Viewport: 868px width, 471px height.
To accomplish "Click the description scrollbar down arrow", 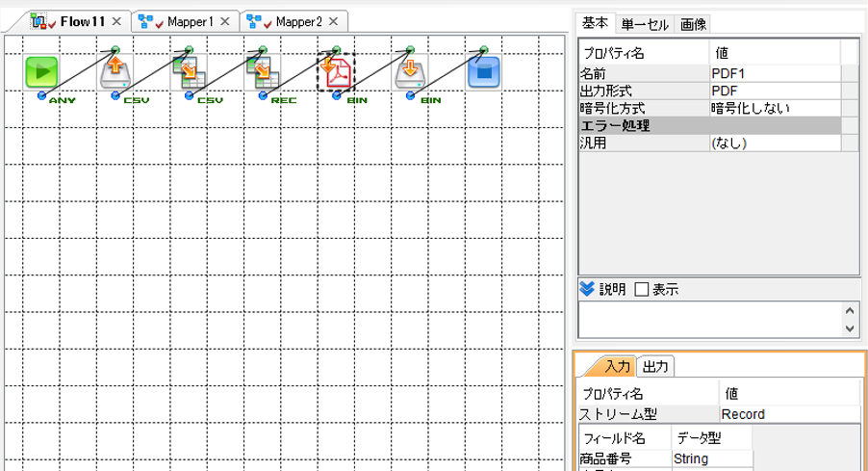I will [x=850, y=328].
